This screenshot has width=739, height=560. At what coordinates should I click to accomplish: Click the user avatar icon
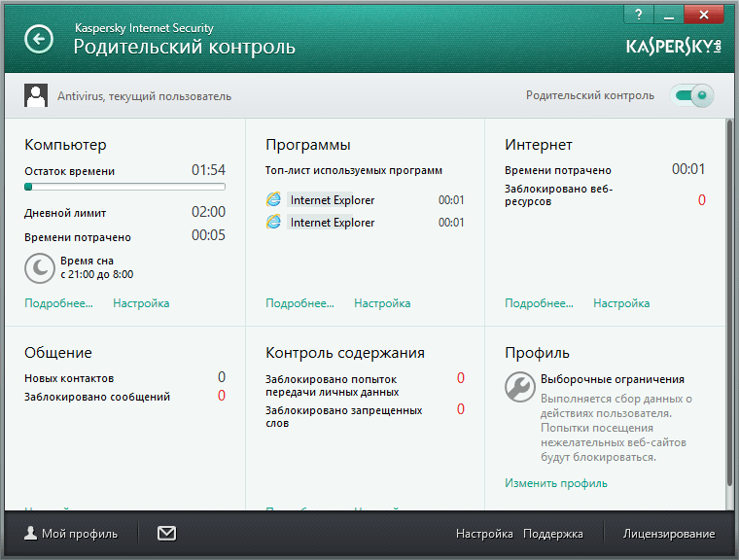coord(36,95)
